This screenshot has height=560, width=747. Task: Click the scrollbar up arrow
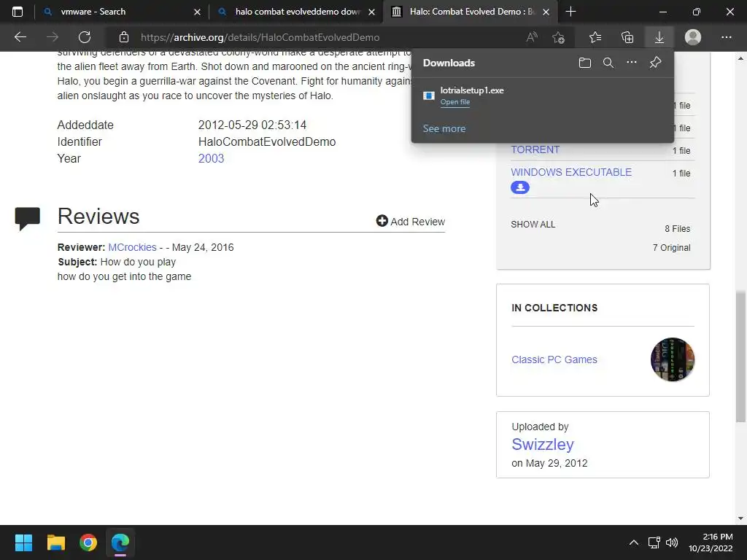(x=740, y=58)
